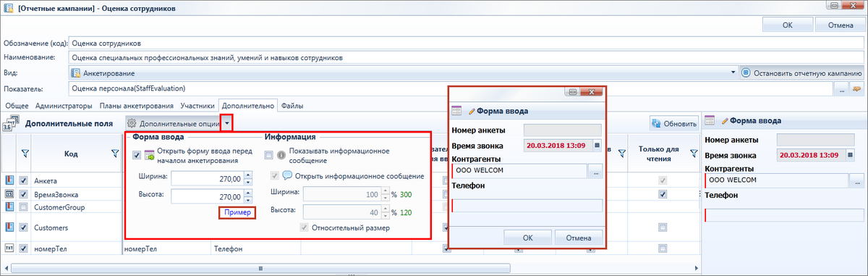The image size is (868, 276).
Task: Click the OK button in the main window
Action: [788, 25]
